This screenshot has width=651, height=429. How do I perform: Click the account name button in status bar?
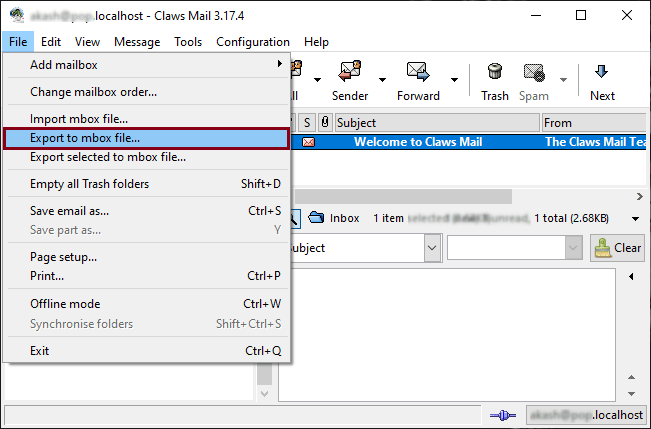pyautogui.click(x=586, y=415)
